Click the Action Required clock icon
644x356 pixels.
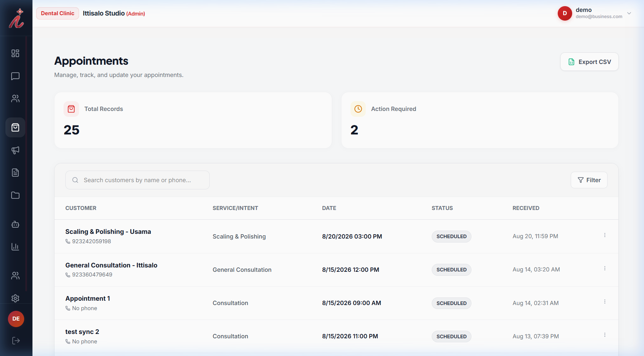(358, 109)
